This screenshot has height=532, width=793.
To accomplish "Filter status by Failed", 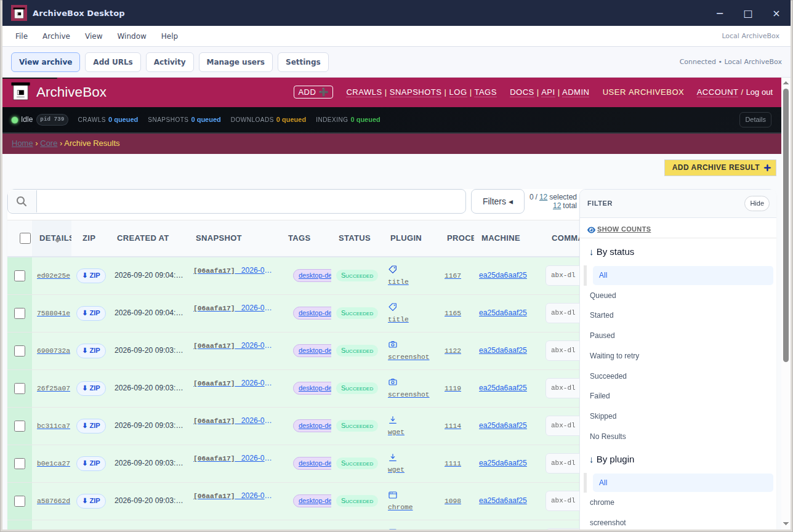I will pyautogui.click(x=600, y=396).
